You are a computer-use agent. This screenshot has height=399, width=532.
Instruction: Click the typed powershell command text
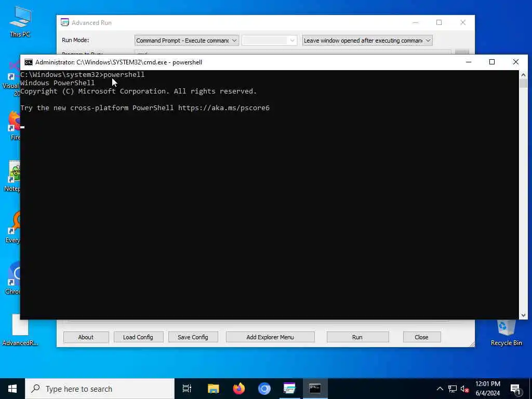(x=124, y=75)
